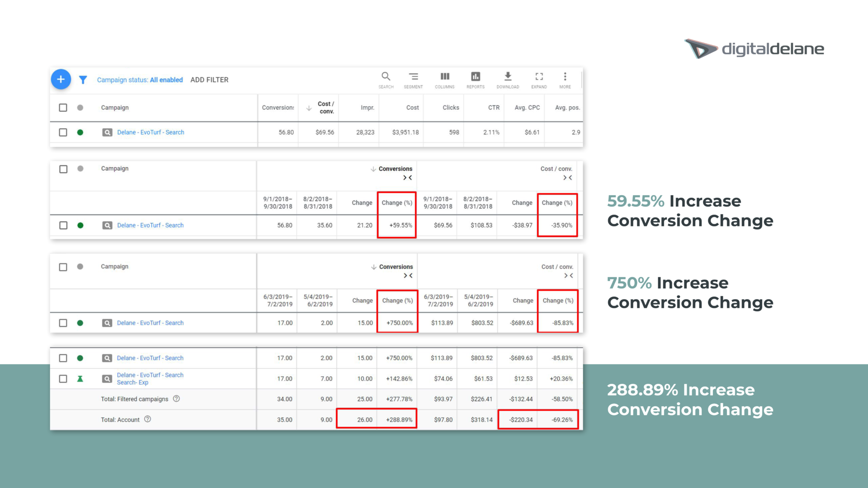
Task: Click the +59.55% conversion change cell
Action: 401,225
